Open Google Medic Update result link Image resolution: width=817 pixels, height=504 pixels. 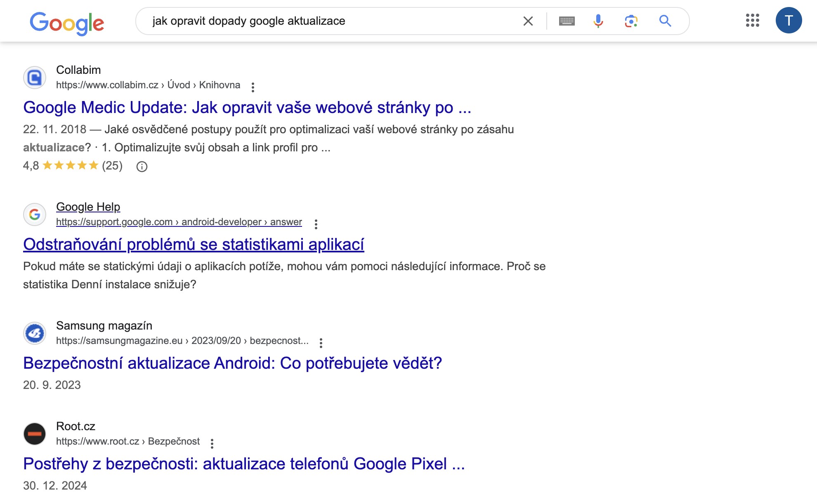[247, 108]
